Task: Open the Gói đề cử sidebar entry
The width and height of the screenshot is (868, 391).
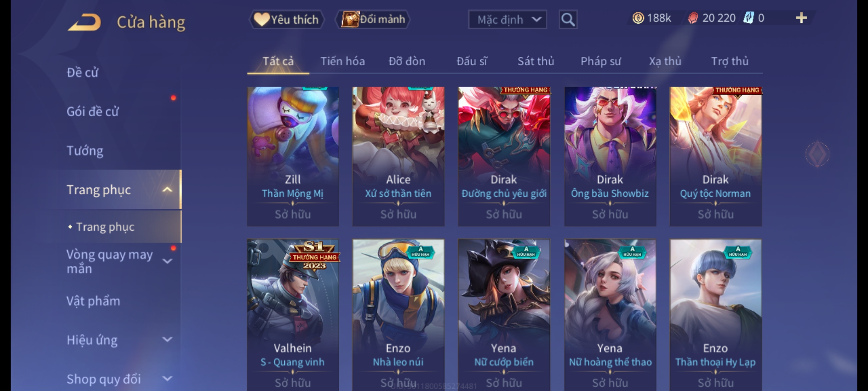Action: coord(93,112)
